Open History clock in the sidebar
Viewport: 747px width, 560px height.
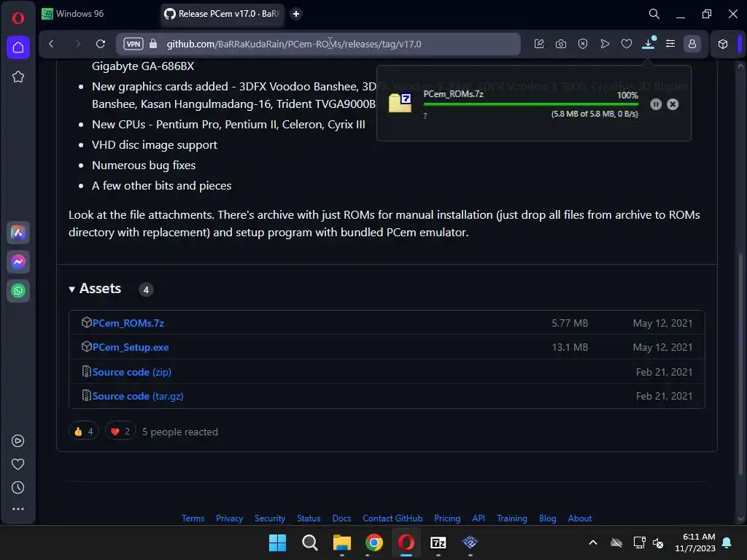[18, 488]
